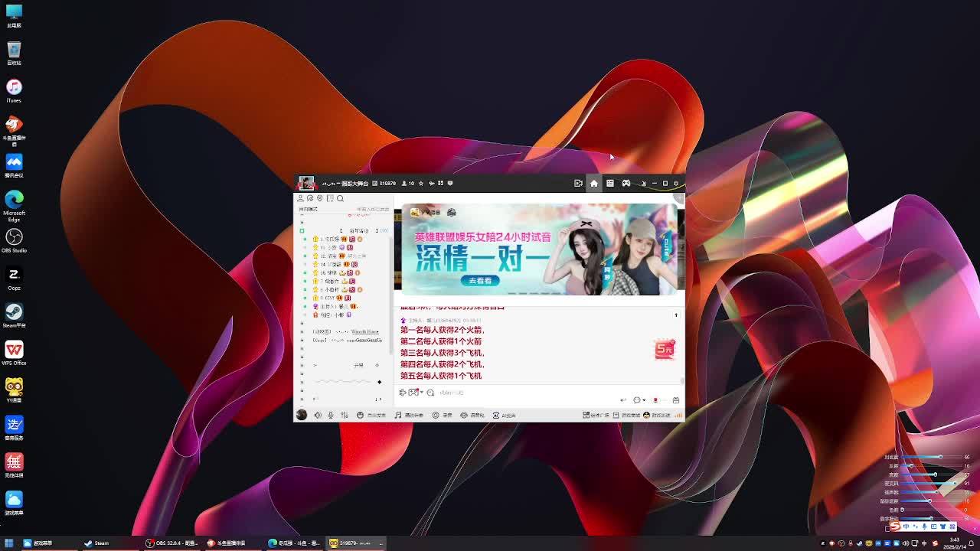Viewport: 980px width, 551px height.
Task: Click the location pin icon in left panel
Action: (x=320, y=198)
